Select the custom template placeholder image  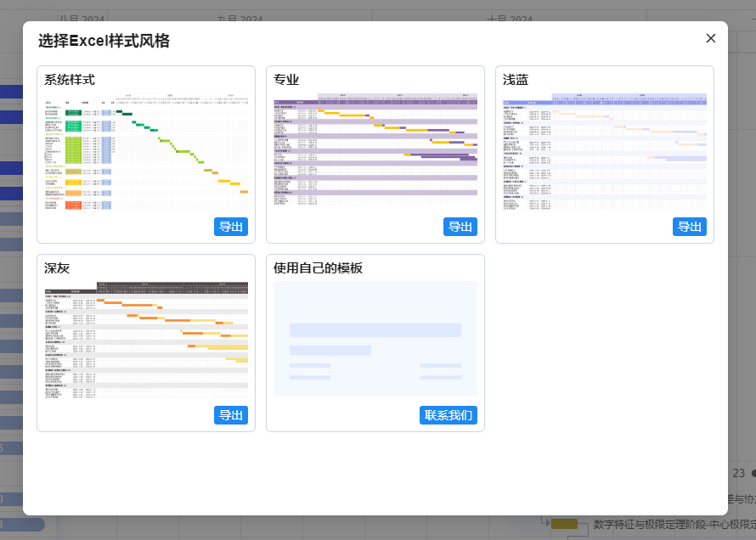tap(375, 339)
